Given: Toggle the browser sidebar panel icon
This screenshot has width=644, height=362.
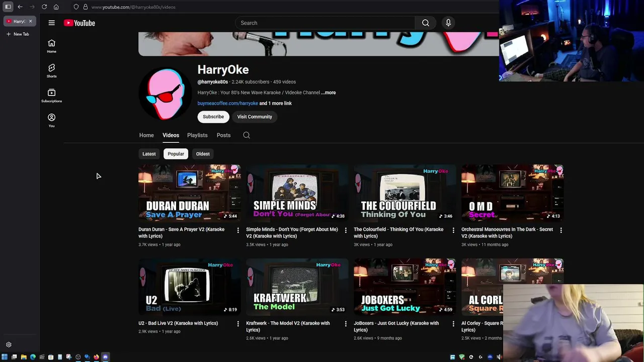Looking at the screenshot, I should (8, 7).
